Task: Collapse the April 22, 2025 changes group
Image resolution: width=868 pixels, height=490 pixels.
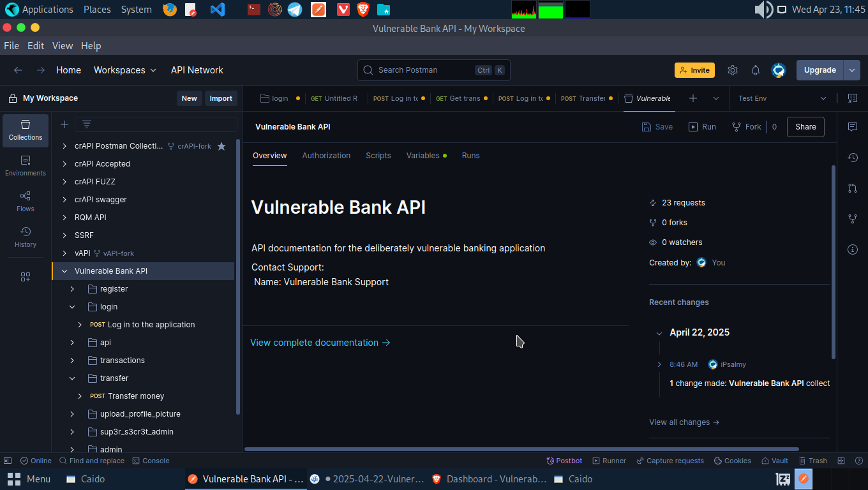Action: point(659,333)
